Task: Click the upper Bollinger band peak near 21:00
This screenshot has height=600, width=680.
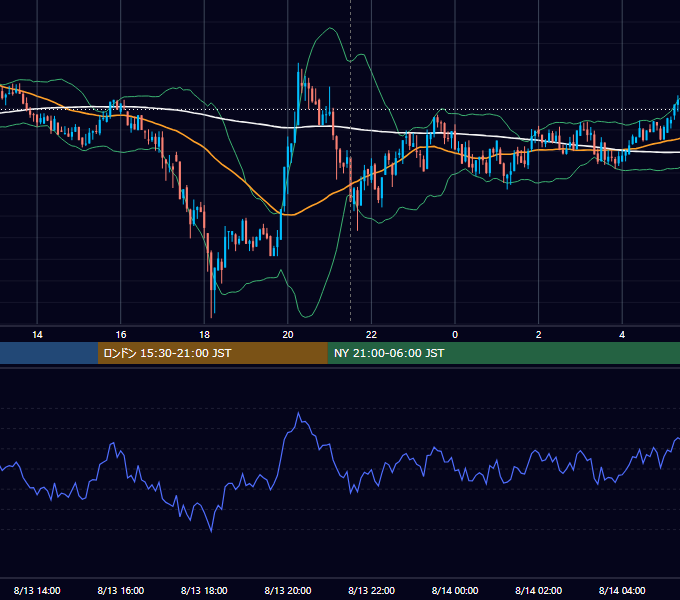Action: tap(330, 28)
